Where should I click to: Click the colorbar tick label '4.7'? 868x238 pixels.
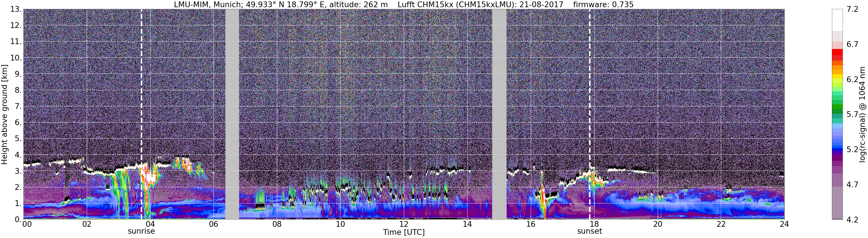tap(852, 184)
